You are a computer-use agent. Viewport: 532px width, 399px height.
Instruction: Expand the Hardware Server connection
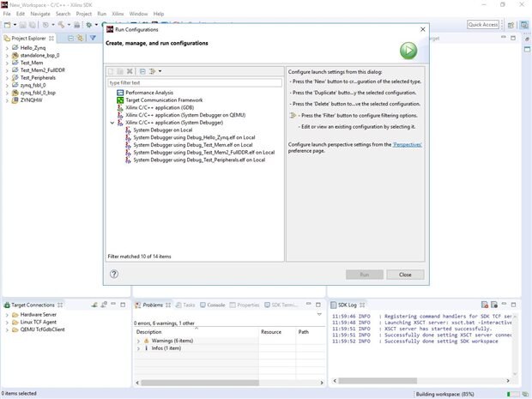tap(7, 315)
